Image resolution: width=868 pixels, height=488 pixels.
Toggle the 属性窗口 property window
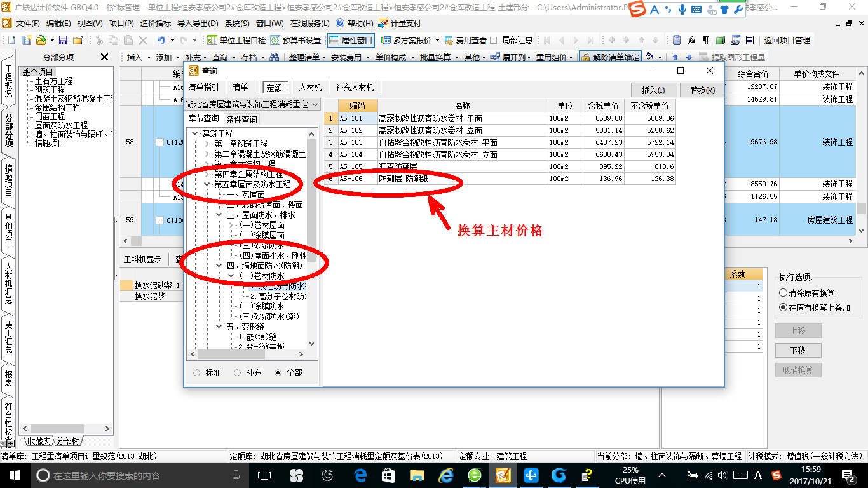351,40
